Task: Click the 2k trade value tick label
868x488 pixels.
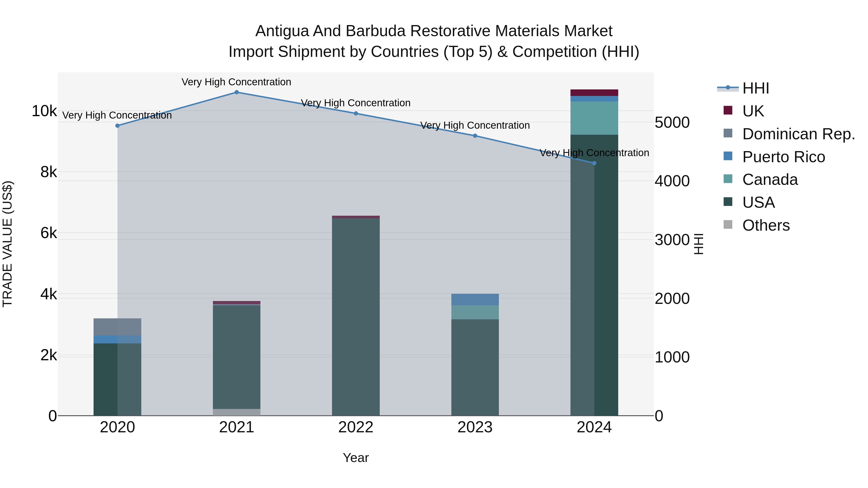Action: [x=48, y=355]
